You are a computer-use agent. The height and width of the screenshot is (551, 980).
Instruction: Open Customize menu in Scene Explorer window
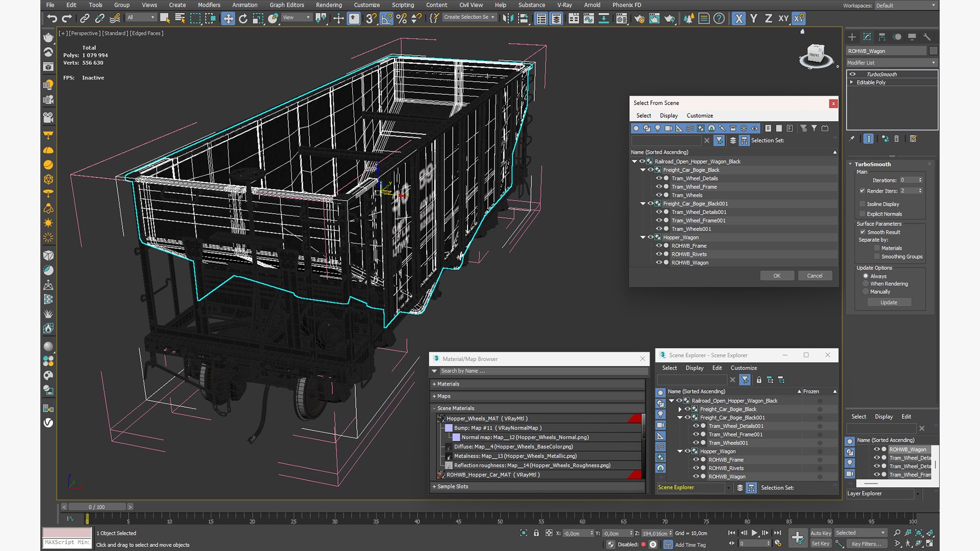click(744, 368)
